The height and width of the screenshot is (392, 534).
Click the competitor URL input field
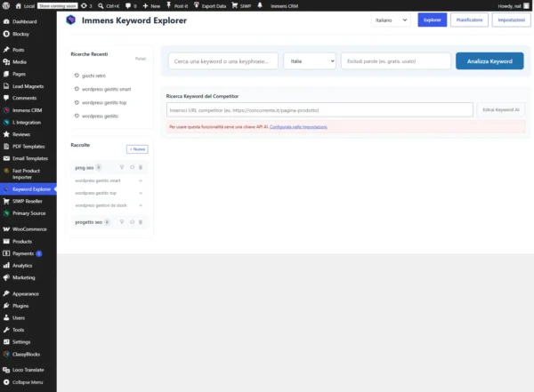coord(320,110)
